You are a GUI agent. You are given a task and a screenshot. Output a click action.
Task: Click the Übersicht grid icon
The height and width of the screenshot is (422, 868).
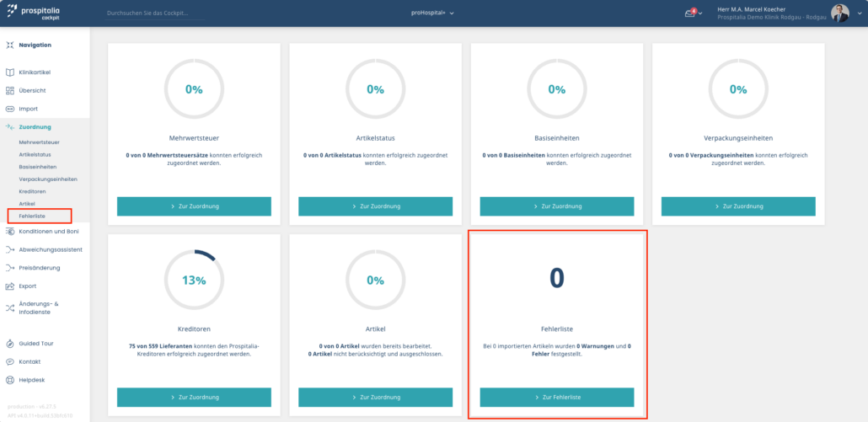click(x=9, y=91)
